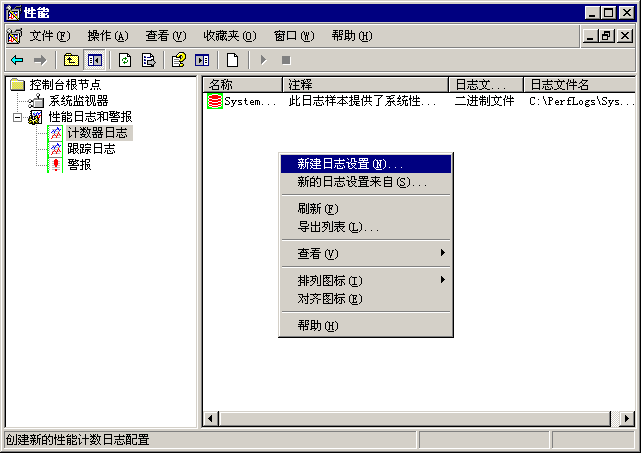The image size is (641, 453).
Task: Choose 导出列表(L)... from context menu
Action: [366, 227]
